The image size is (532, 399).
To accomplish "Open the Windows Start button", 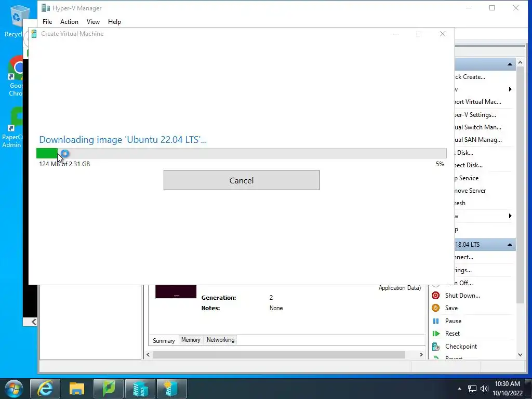I will tap(14, 389).
